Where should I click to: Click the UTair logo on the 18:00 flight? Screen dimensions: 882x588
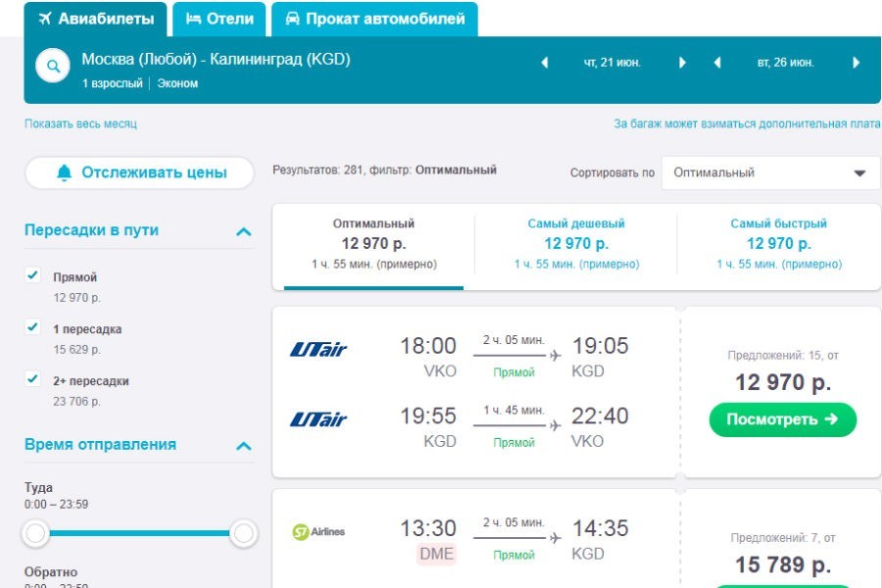318,350
